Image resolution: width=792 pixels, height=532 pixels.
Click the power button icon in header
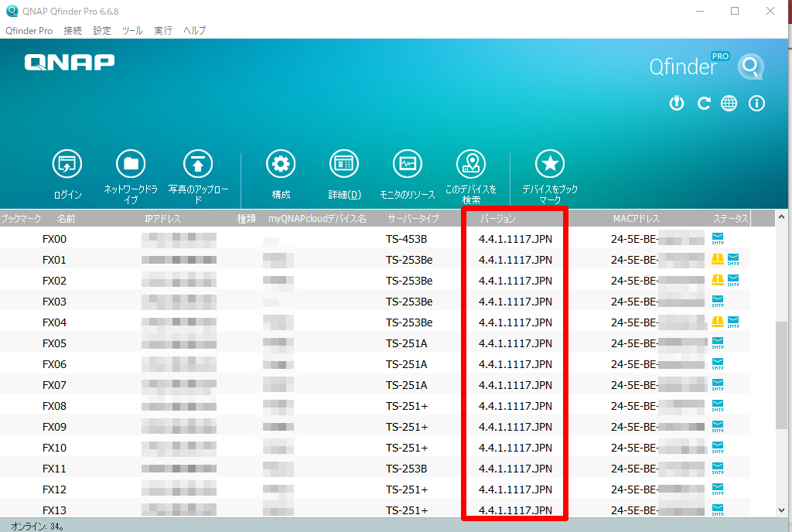(677, 104)
